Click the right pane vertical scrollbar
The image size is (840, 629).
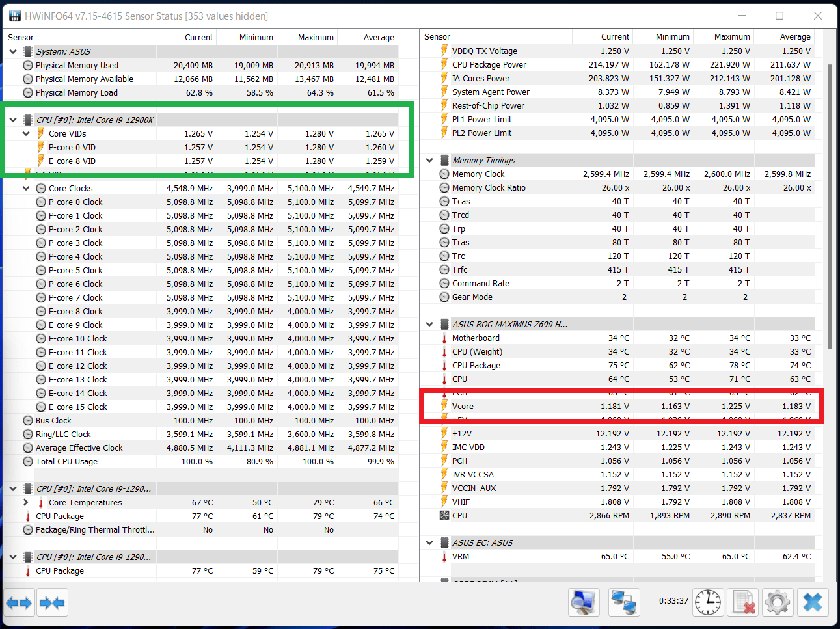[830, 207]
